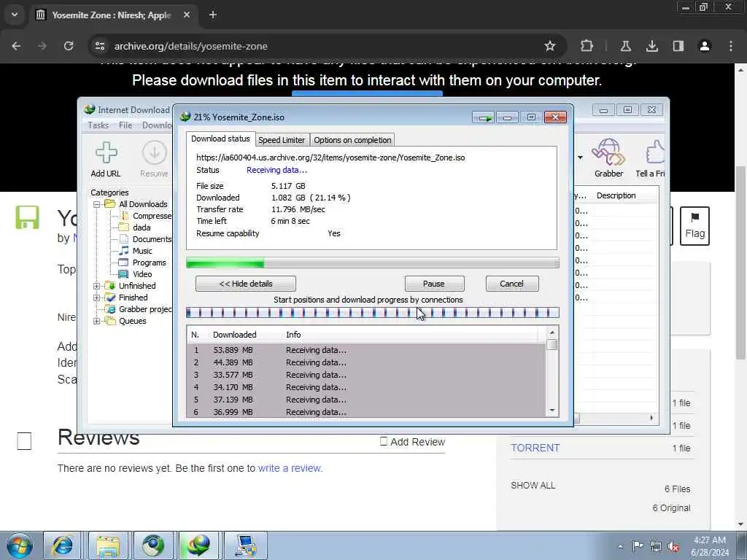Select connection row 4 with 34.170 MB

(x=366, y=387)
